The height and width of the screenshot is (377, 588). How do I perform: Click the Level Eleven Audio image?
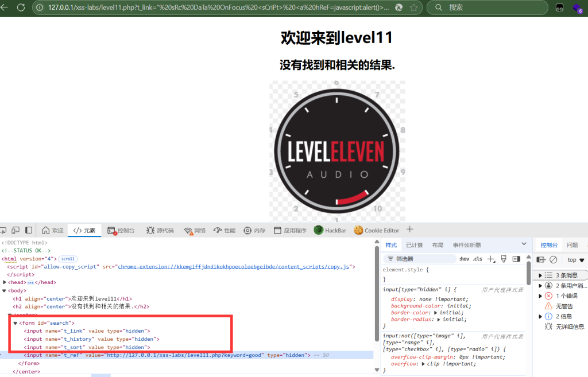(336, 151)
